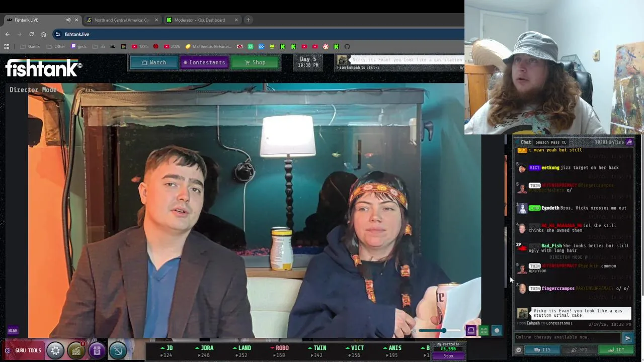Open the 2026 YouTube bookmark
Screen dimensions: 644x362
pyautogui.click(x=172, y=47)
